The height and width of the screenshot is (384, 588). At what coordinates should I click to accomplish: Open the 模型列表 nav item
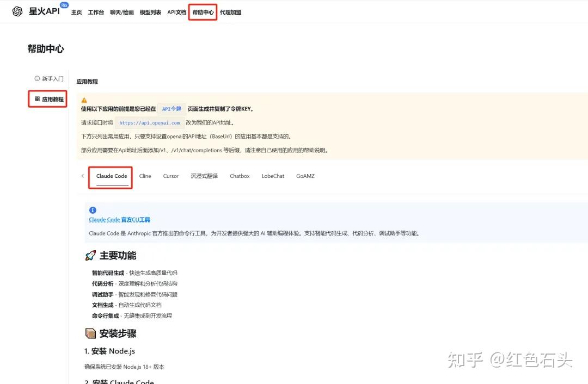click(150, 13)
